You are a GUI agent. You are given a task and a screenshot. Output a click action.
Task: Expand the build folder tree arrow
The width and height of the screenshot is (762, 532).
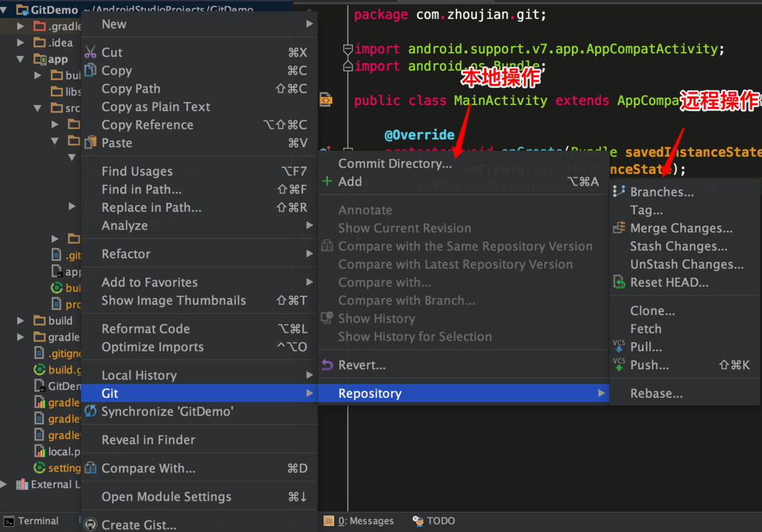(x=21, y=321)
